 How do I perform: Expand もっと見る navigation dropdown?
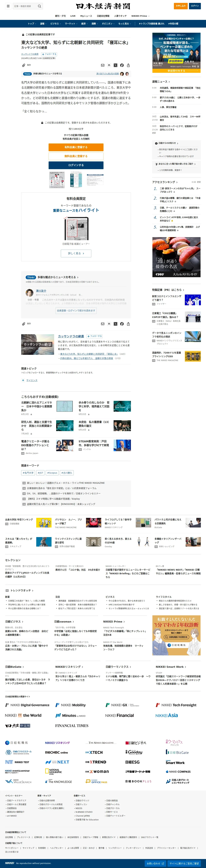click(125, 24)
